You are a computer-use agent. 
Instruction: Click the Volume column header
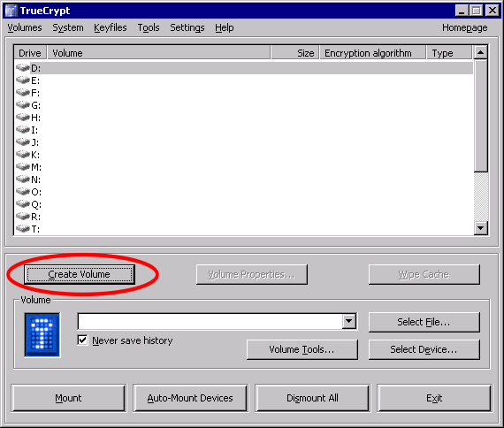click(x=158, y=53)
